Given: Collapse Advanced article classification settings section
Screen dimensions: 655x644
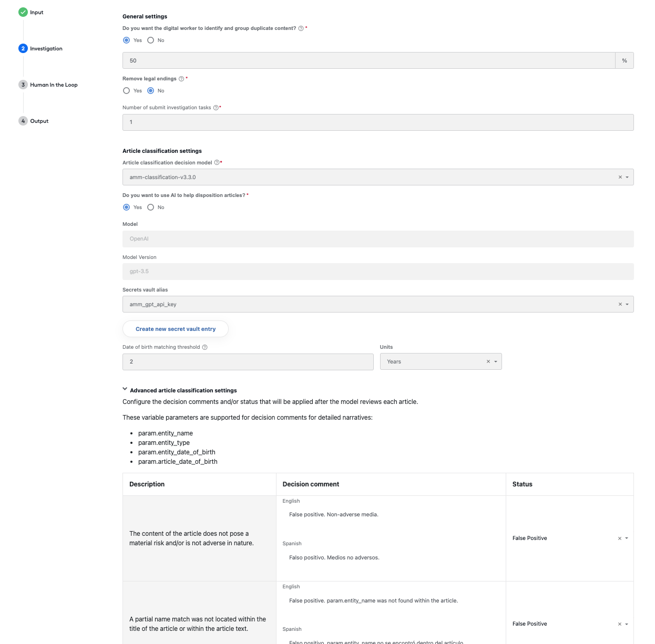Looking at the screenshot, I should tap(125, 389).
